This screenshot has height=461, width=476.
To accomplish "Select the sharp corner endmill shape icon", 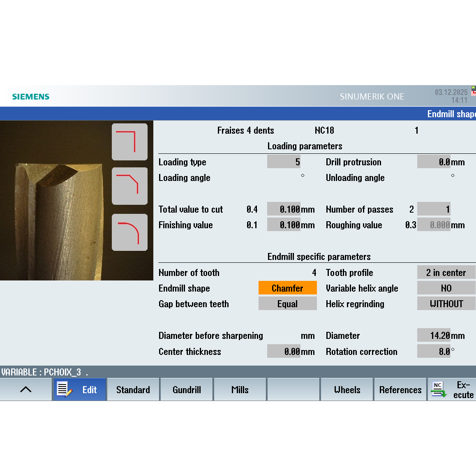I will tap(129, 142).
